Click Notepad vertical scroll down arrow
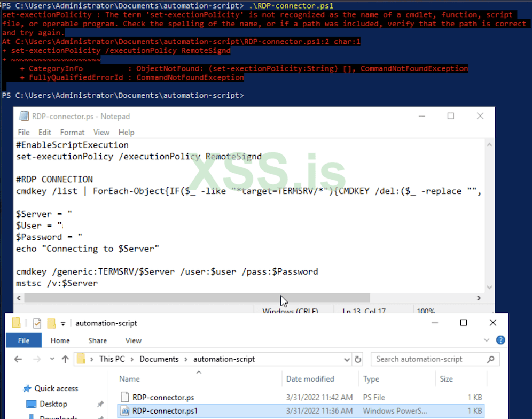The height and width of the screenshot is (419, 532). click(489, 287)
